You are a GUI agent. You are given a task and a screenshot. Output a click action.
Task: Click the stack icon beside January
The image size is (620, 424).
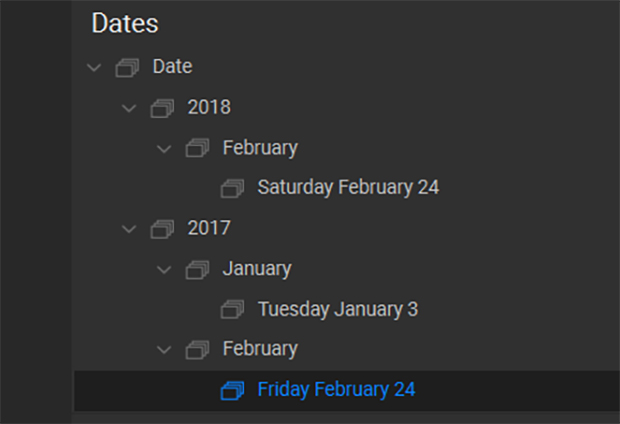point(197,270)
